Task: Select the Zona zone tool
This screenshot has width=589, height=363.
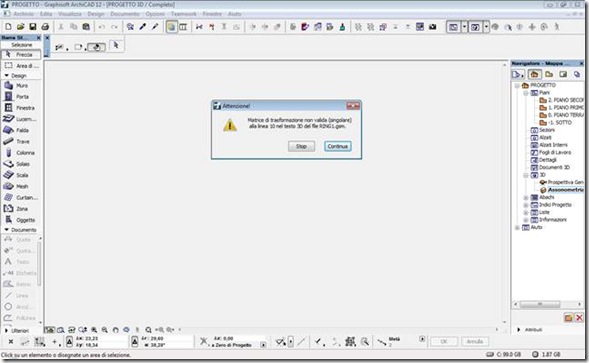Action: (x=21, y=209)
